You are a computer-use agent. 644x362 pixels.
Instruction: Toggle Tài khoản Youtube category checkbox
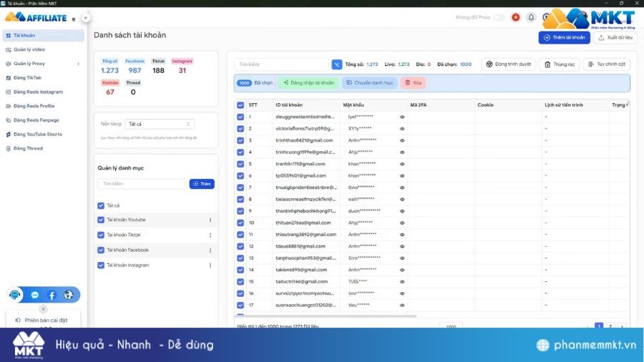[101, 220]
